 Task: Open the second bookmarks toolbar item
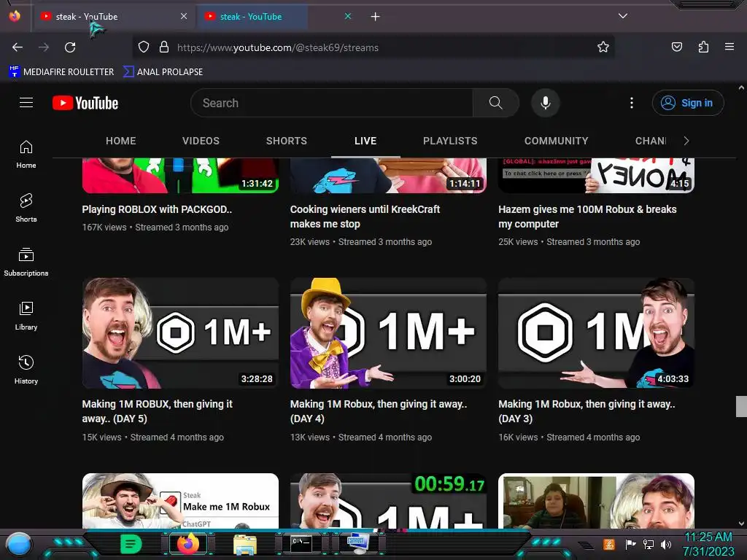163,72
